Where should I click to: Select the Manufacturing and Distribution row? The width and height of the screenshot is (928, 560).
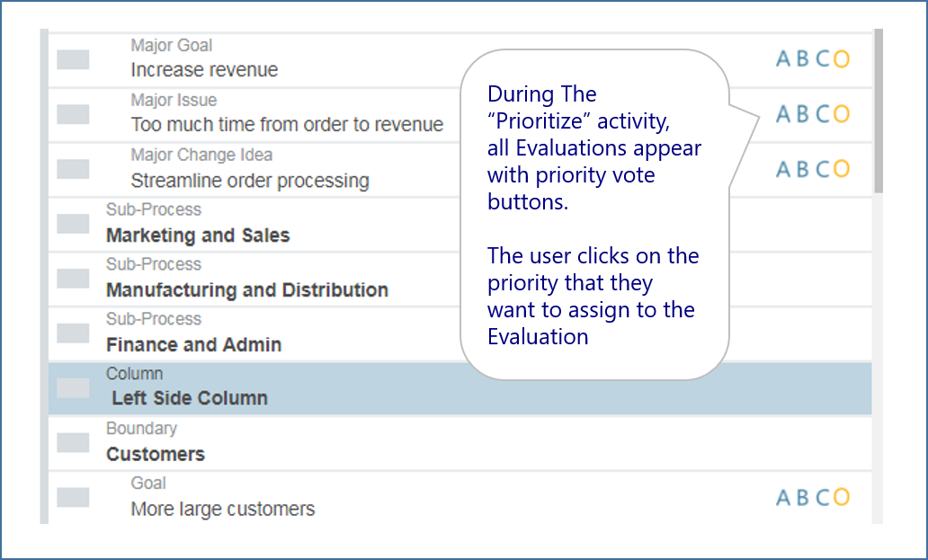(247, 290)
